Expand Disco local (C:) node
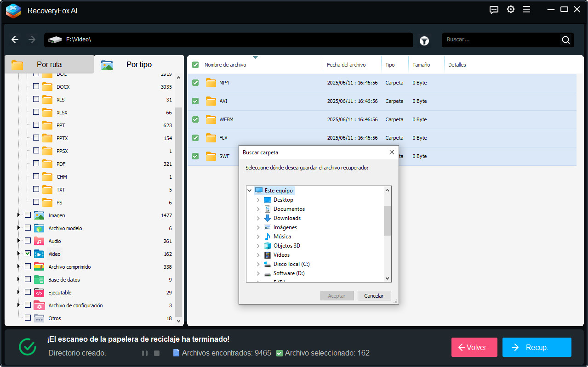The width and height of the screenshot is (588, 367). tap(258, 264)
